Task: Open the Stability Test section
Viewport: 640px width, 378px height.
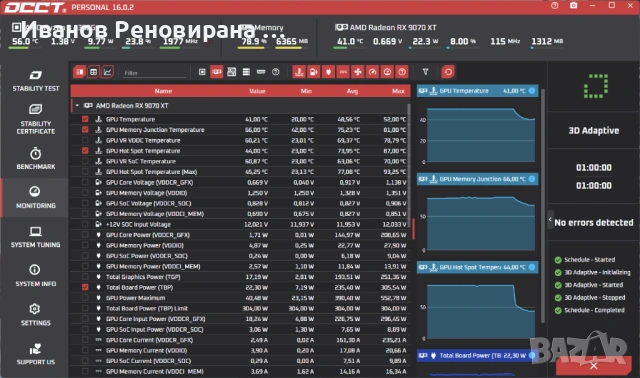Action: pyautogui.click(x=35, y=81)
